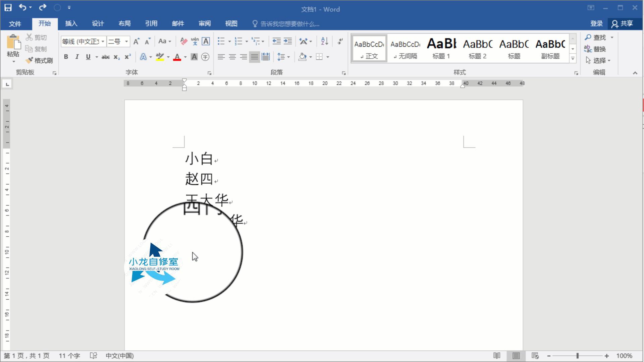Toggle underline formatting
644x362 pixels.
(88, 57)
